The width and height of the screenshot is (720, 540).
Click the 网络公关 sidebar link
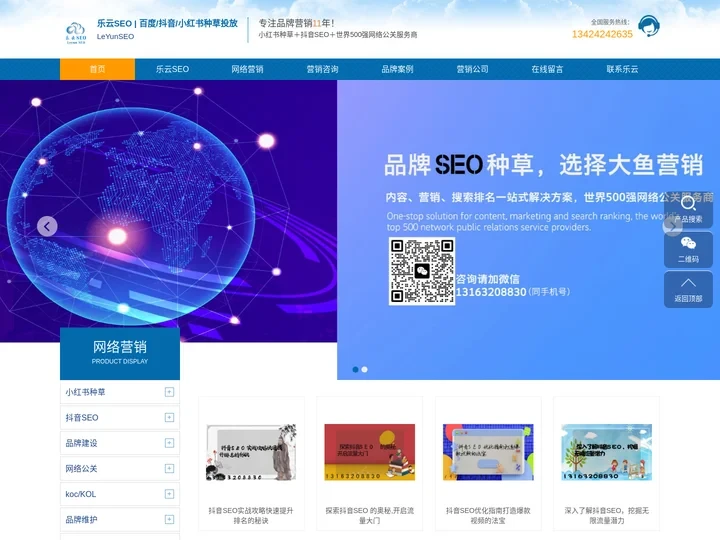click(x=81, y=468)
